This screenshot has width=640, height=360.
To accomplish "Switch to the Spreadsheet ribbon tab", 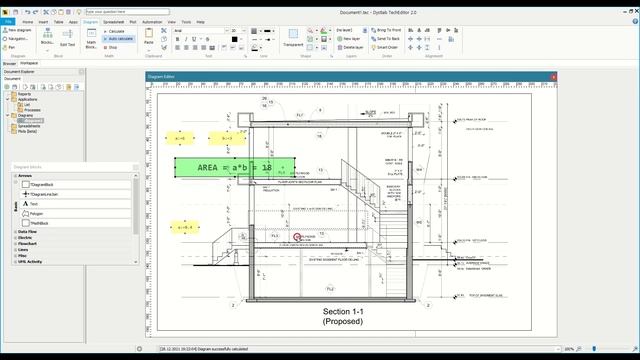I will pos(113,22).
